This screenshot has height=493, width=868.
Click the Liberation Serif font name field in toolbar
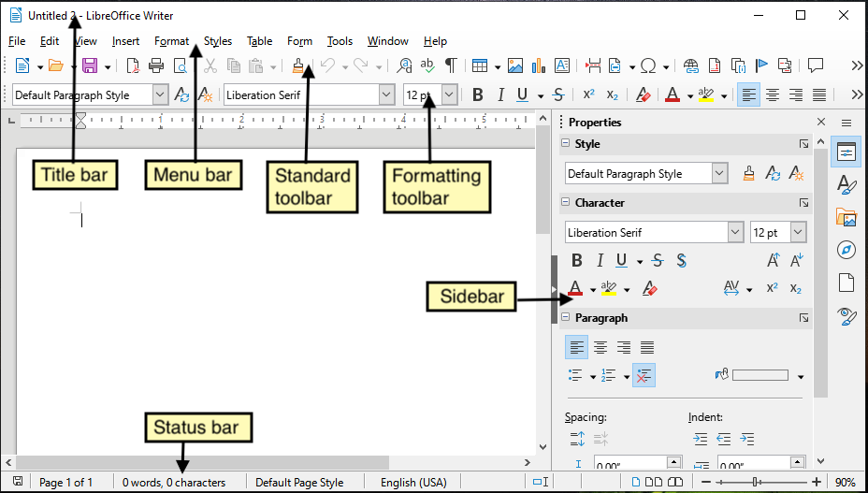(x=301, y=94)
